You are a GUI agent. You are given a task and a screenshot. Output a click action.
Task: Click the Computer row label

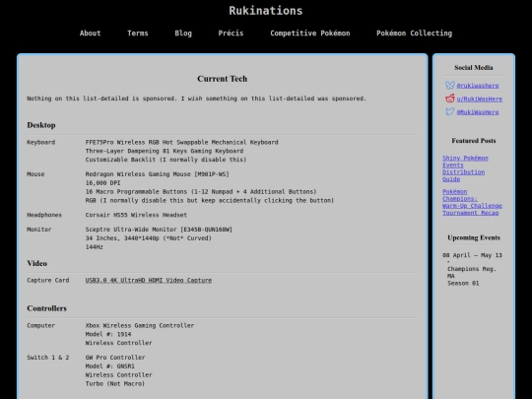click(40, 325)
